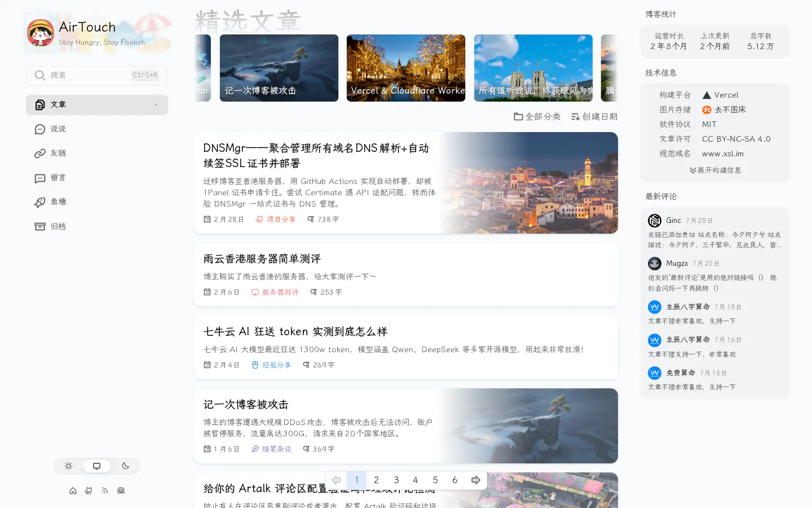The width and height of the screenshot is (812, 508).
Task: Open 友链 in the sidebar menu
Action: click(97, 154)
